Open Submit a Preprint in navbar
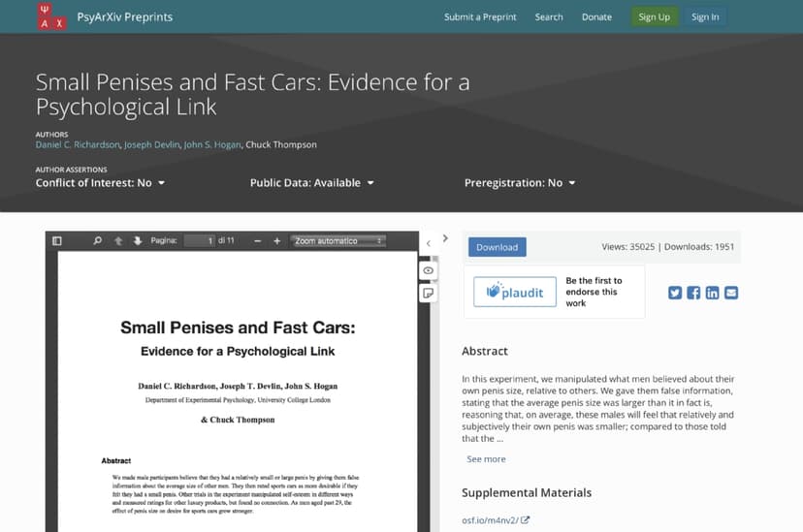Screen dimensions: 803x532 click(x=480, y=16)
